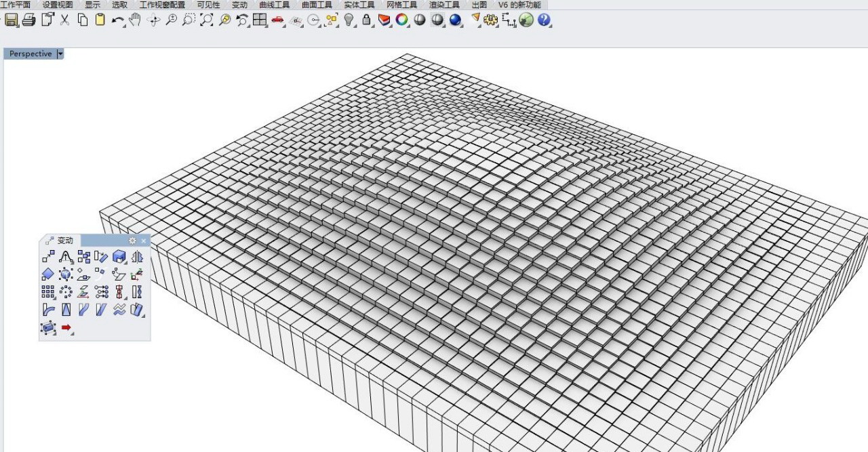Viewport: 868px width, 452px height.
Task: Open the Perspective viewport dropdown arrow
Action: pyautogui.click(x=60, y=54)
